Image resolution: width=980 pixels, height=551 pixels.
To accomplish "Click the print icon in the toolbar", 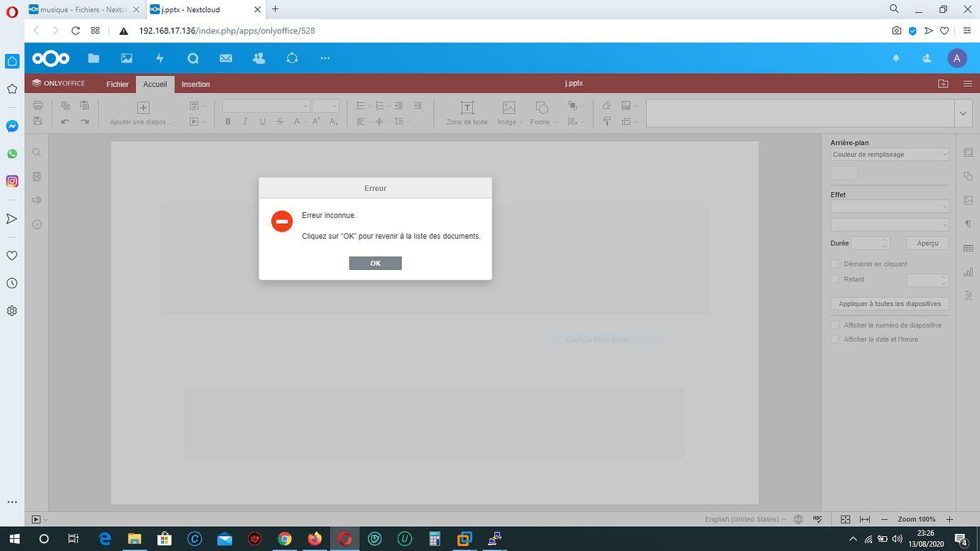I will (37, 104).
